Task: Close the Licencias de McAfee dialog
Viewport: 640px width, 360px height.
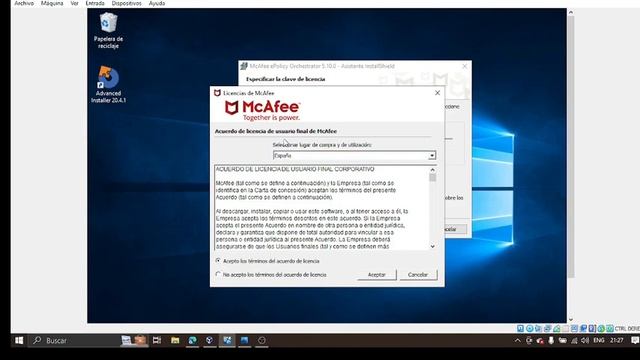Action: (x=437, y=93)
